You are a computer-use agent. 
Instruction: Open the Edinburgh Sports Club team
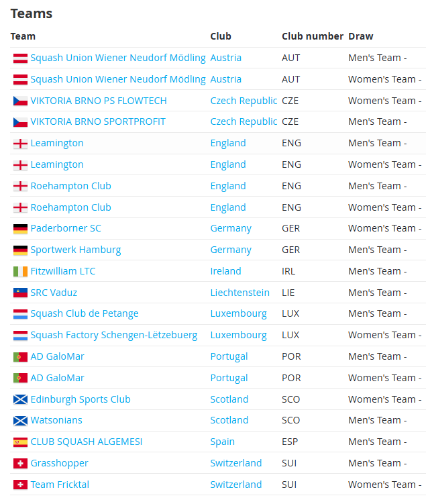[81, 399]
